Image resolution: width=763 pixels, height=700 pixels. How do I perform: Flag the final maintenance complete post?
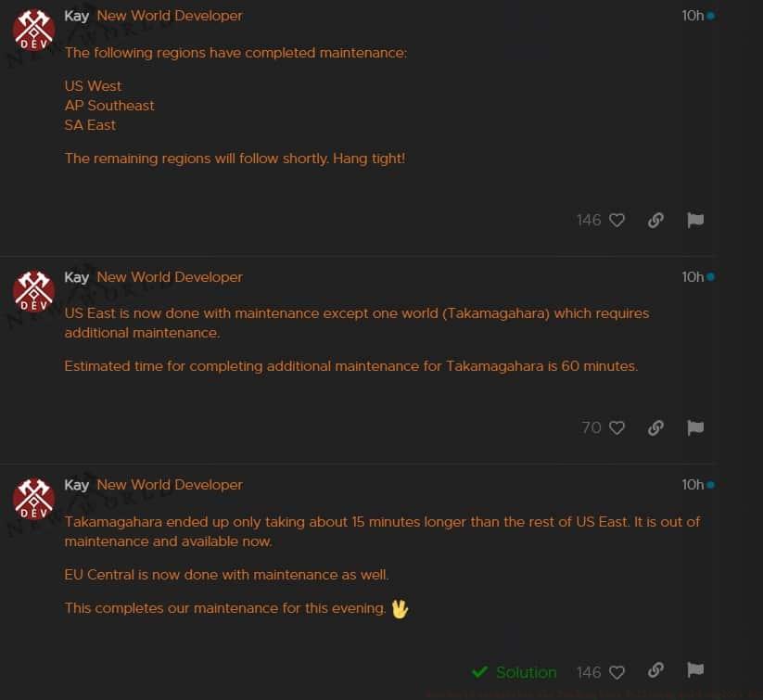(x=695, y=670)
